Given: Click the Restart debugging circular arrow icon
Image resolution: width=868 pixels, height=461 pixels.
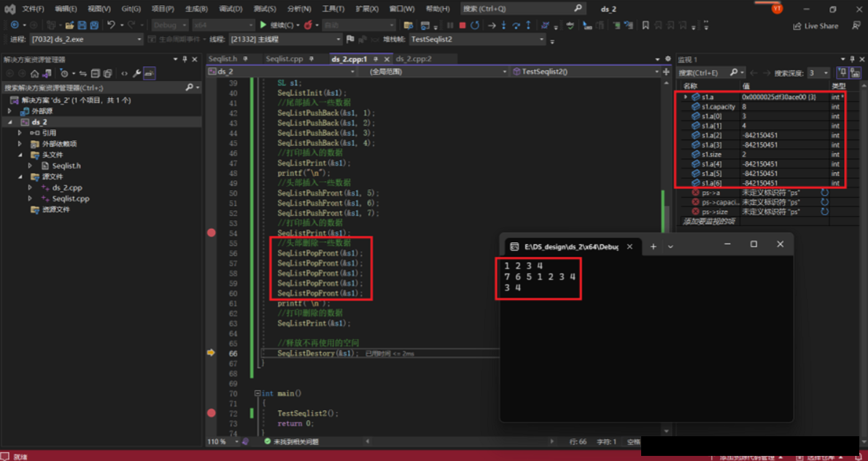Looking at the screenshot, I should click(x=475, y=25).
